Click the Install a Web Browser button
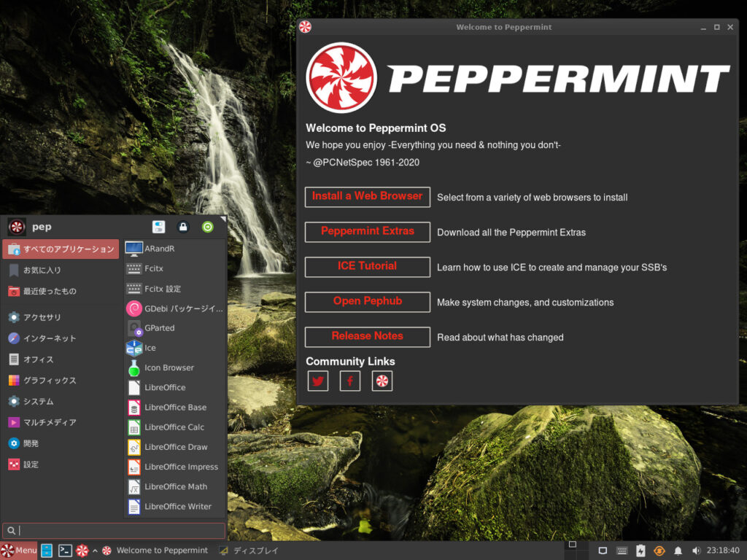Image resolution: width=747 pixels, height=560 pixels. (367, 197)
